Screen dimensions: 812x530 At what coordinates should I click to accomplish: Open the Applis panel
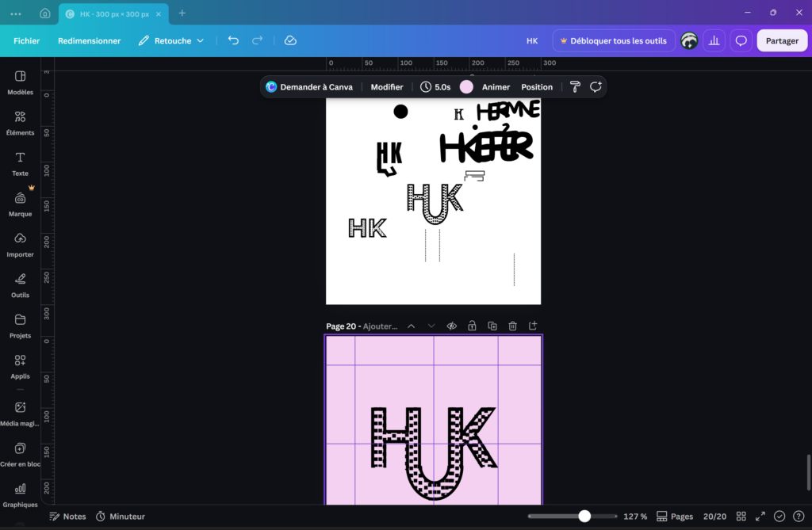point(20,367)
